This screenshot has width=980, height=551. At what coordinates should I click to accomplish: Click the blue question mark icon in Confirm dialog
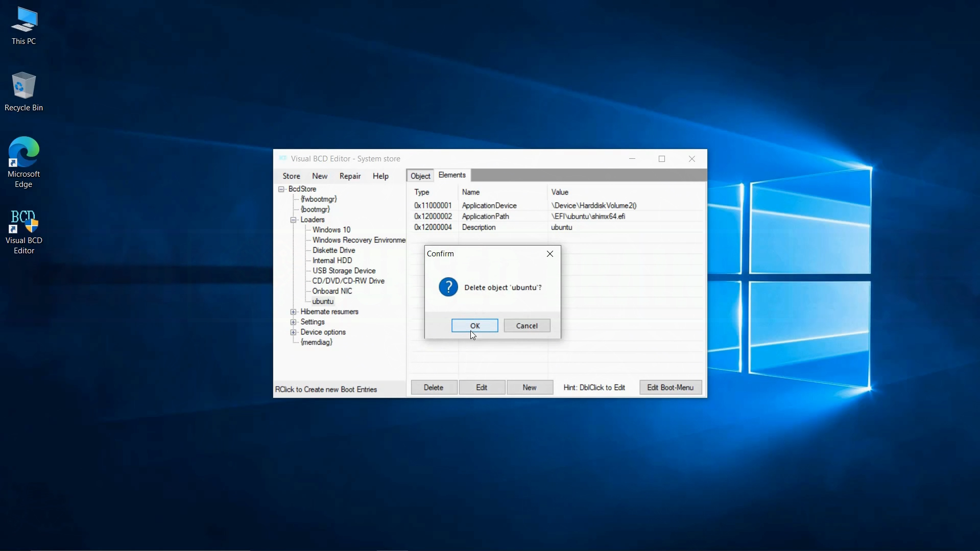coord(448,287)
